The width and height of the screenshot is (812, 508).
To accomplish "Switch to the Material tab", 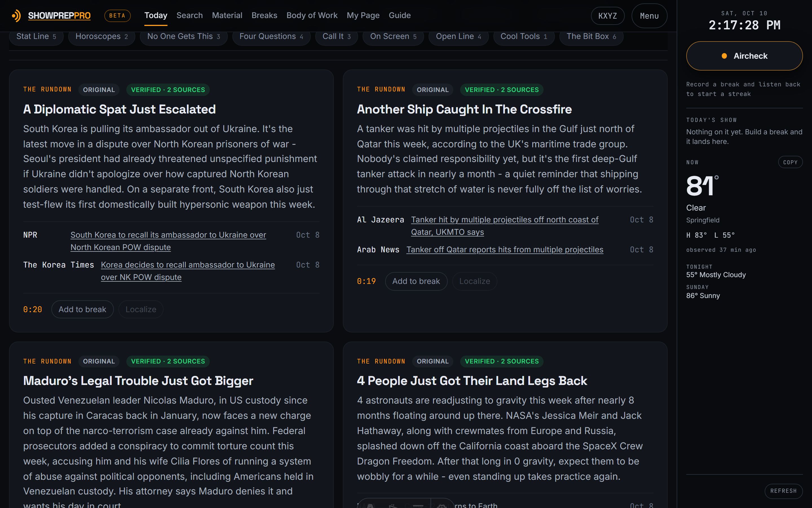I will [x=227, y=16].
